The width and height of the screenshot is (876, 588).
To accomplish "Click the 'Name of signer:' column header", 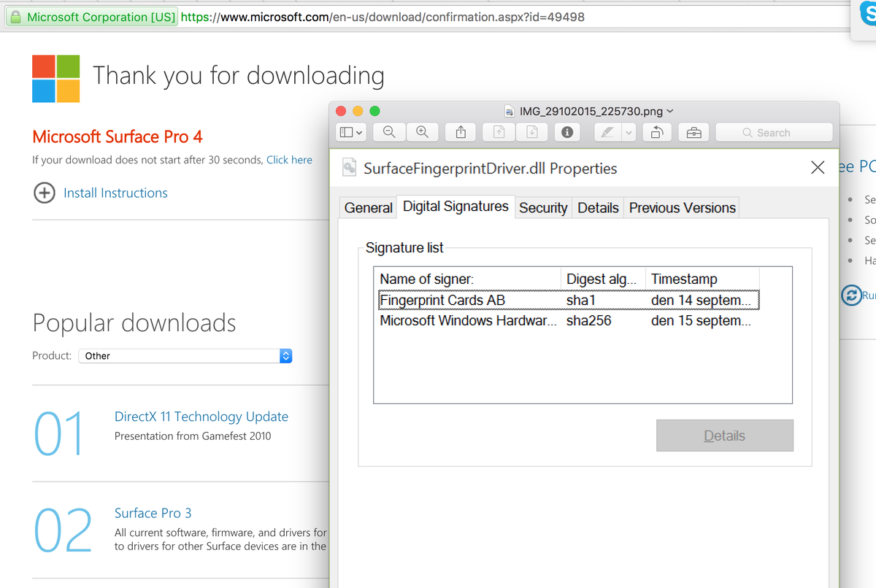I will click(469, 279).
